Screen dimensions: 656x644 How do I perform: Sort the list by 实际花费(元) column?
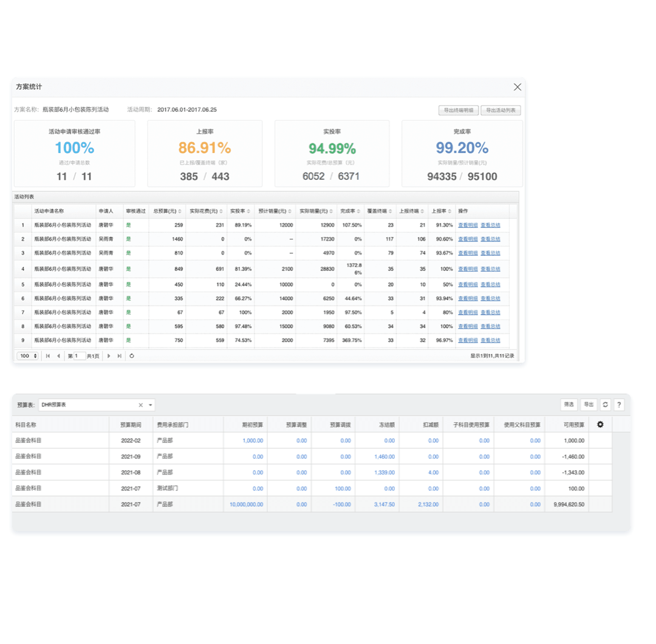click(x=207, y=211)
